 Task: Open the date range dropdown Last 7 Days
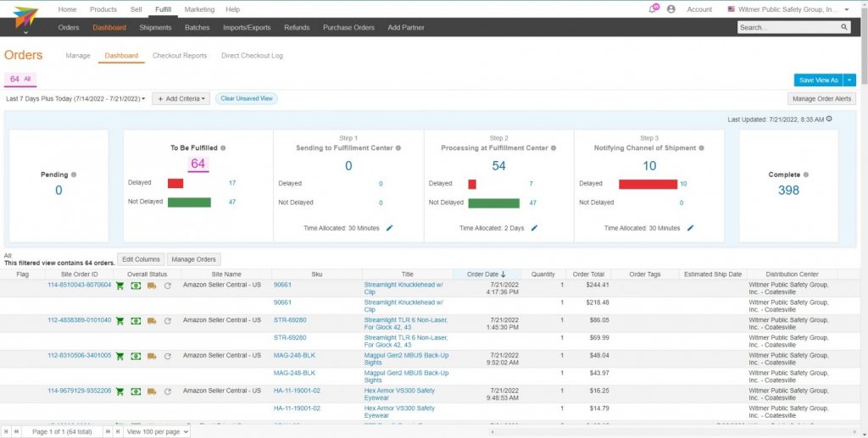[75, 98]
